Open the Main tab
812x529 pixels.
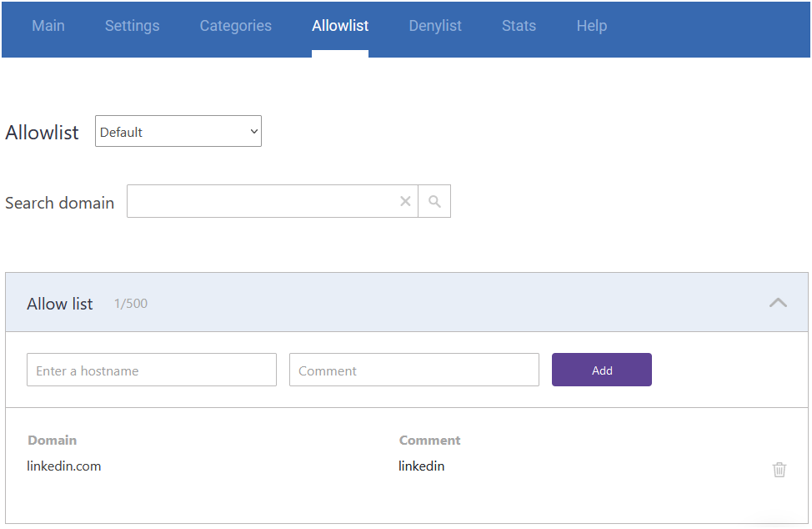point(48,26)
